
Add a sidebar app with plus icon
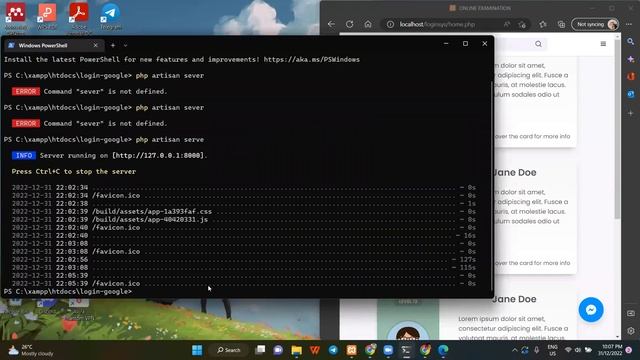631,113
